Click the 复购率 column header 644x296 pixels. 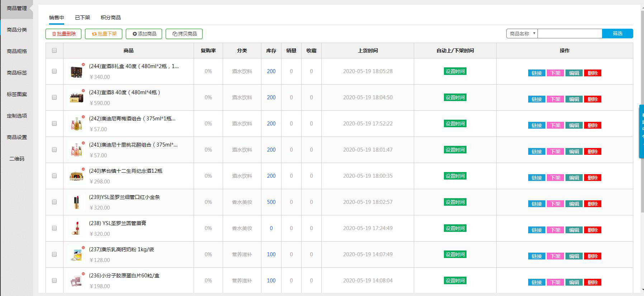coord(208,51)
